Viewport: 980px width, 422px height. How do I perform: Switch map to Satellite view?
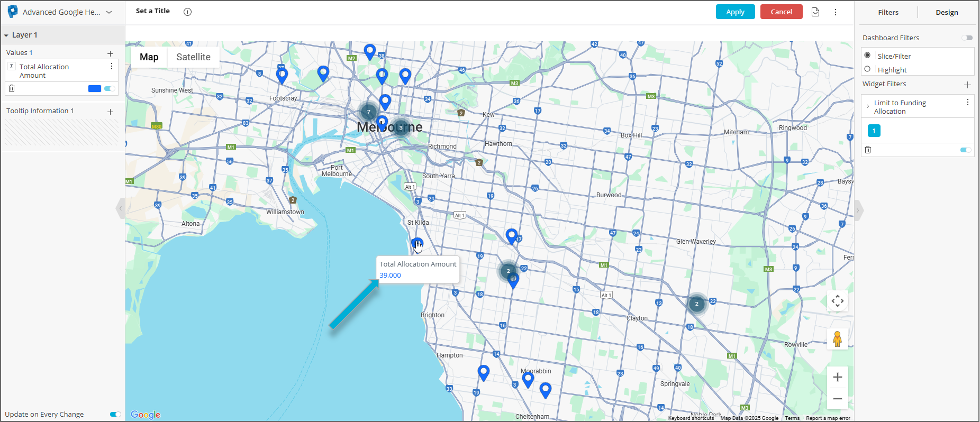(x=193, y=57)
